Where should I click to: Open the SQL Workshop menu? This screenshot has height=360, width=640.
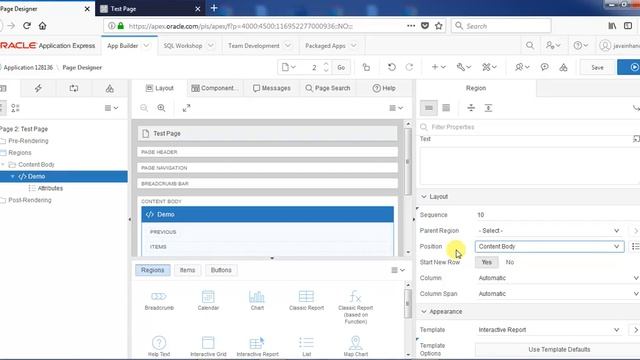coord(188,46)
